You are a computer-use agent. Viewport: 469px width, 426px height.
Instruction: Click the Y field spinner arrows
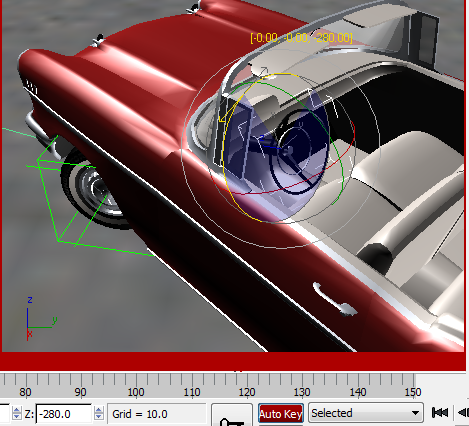(16, 413)
